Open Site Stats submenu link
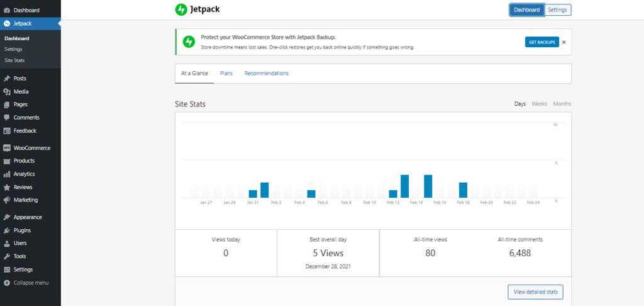Screen dimensions: 644x306 (14, 60)
